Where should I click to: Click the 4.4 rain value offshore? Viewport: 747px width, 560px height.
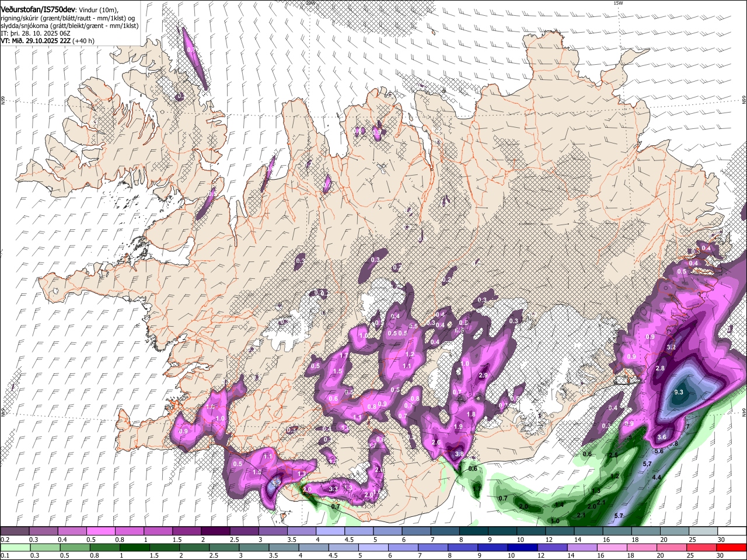click(x=657, y=477)
